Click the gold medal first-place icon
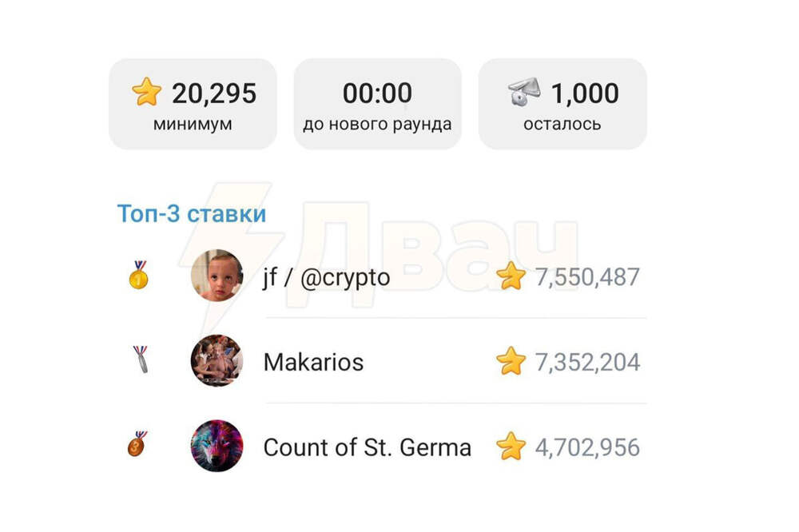 [139, 276]
